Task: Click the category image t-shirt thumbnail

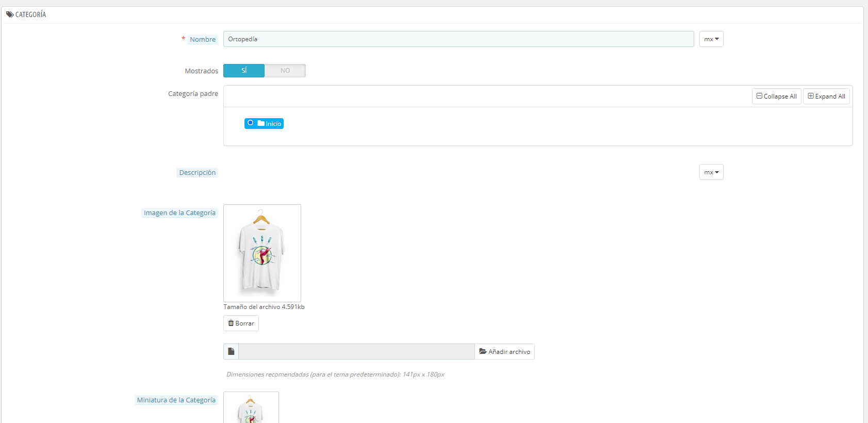Action: coord(262,253)
